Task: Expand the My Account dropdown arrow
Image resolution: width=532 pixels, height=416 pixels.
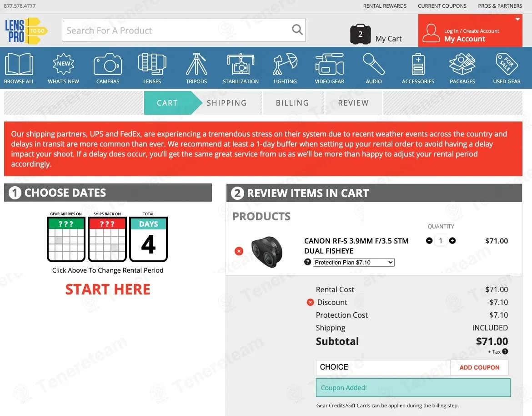Action: [517, 19]
